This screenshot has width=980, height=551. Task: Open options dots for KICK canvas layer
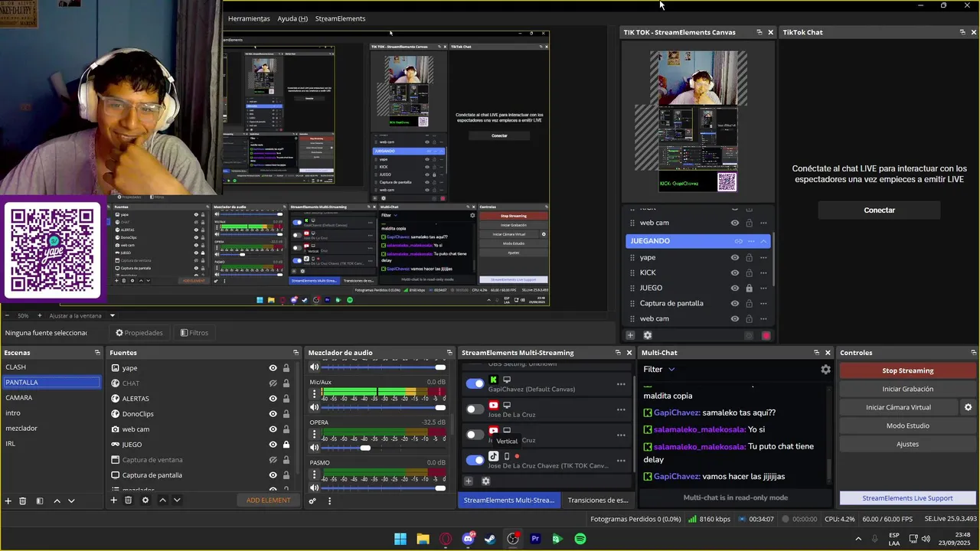click(x=763, y=272)
